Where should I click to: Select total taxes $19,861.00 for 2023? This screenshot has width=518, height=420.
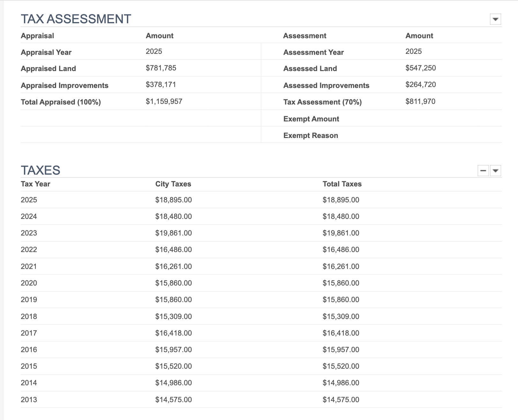point(341,233)
